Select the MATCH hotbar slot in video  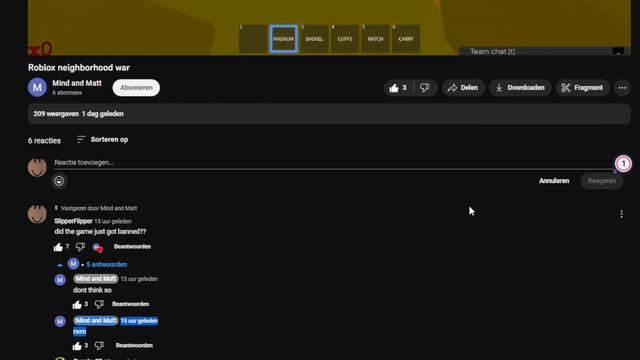click(x=375, y=39)
